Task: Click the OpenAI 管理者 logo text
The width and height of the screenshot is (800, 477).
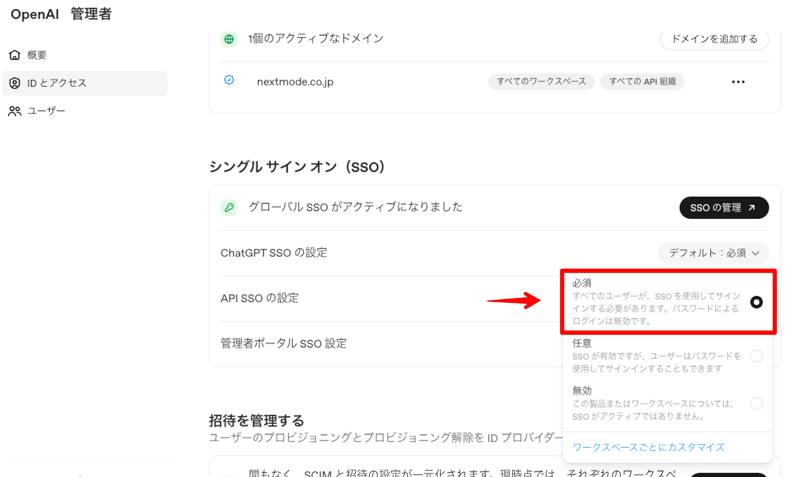Action: [x=61, y=14]
